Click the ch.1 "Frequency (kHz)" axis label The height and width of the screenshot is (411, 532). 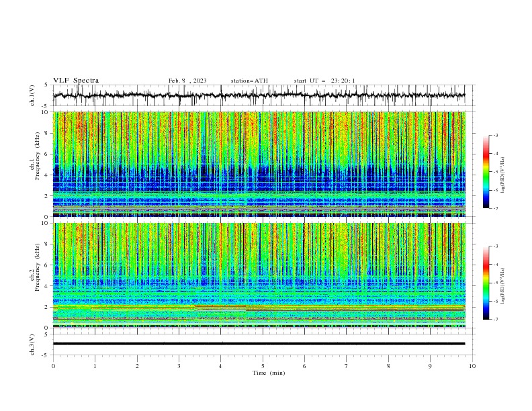38,156
